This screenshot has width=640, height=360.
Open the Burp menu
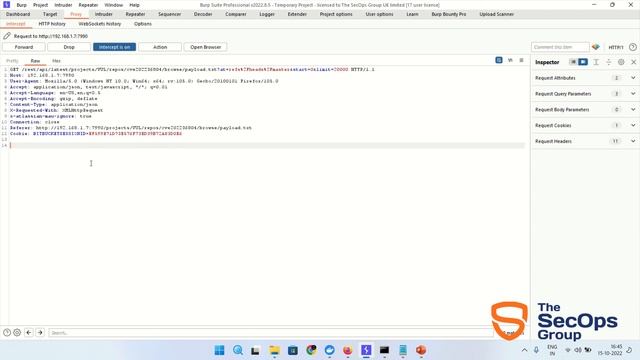22,5
